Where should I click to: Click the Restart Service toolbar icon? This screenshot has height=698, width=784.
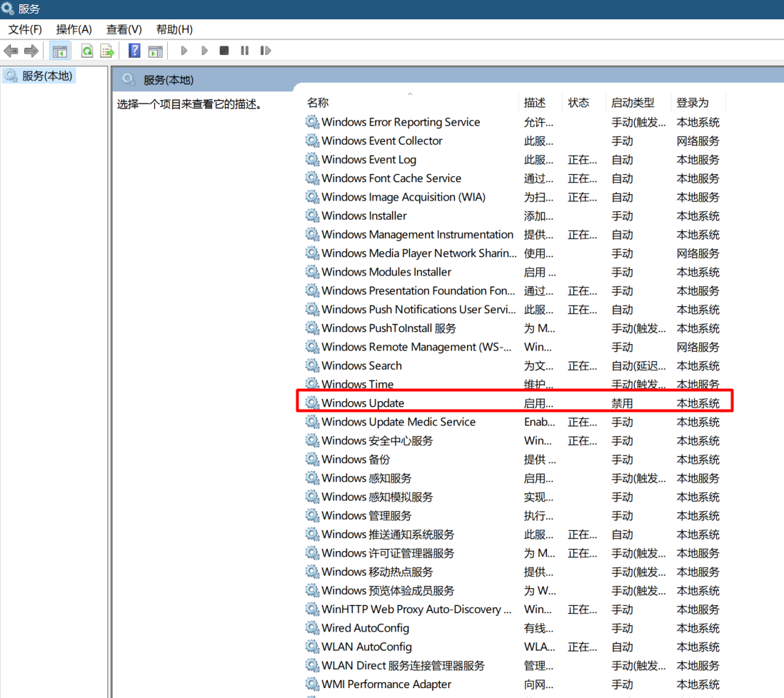pyautogui.click(x=266, y=51)
